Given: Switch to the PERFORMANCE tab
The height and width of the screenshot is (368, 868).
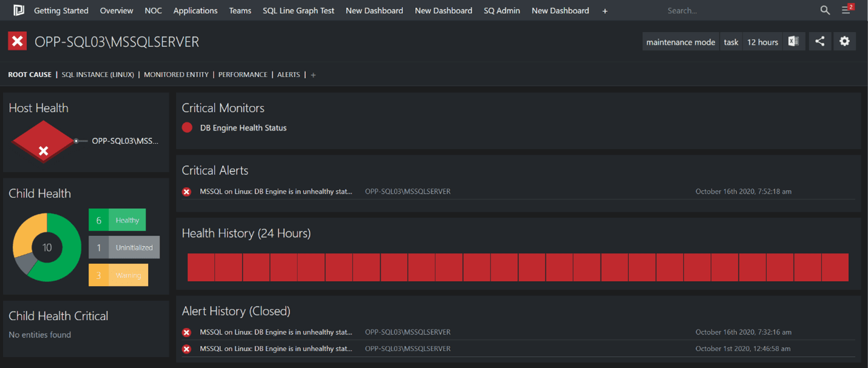Looking at the screenshot, I should click(x=243, y=75).
